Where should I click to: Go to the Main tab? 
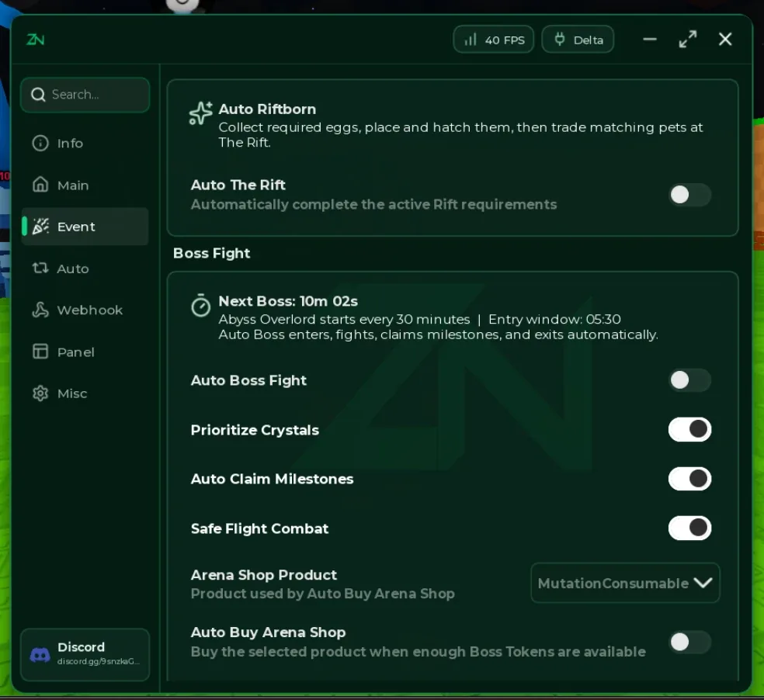click(85, 185)
